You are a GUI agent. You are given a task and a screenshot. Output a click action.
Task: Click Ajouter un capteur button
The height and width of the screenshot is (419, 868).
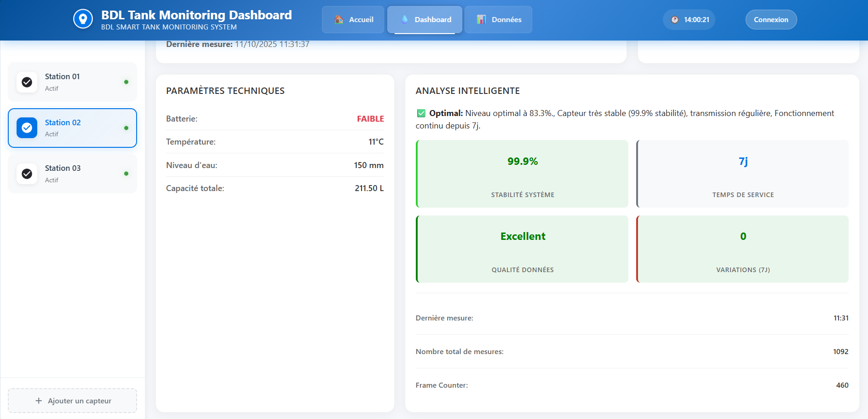pos(73,401)
